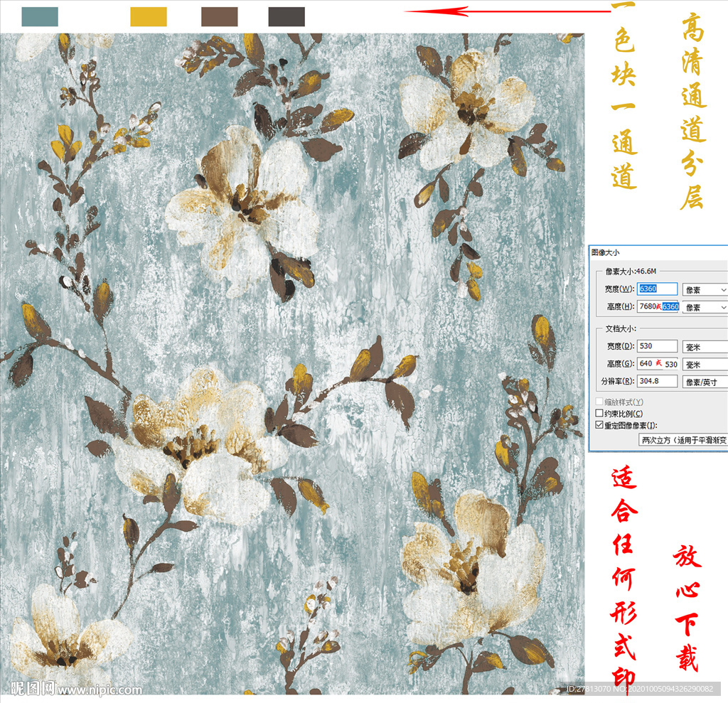
Task: Click the medium brown color swatch
Action: 220,17
